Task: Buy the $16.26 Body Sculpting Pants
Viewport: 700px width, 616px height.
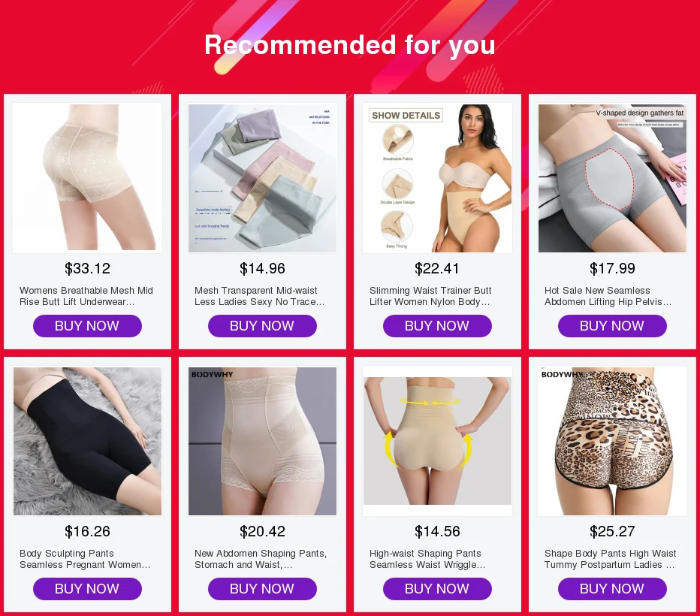Action: [x=87, y=589]
